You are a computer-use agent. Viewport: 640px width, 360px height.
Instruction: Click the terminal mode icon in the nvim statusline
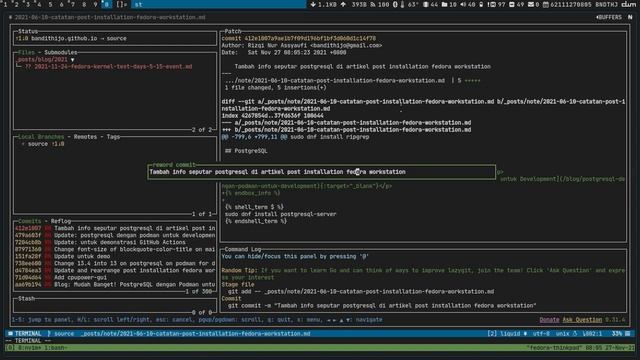tap(10, 333)
